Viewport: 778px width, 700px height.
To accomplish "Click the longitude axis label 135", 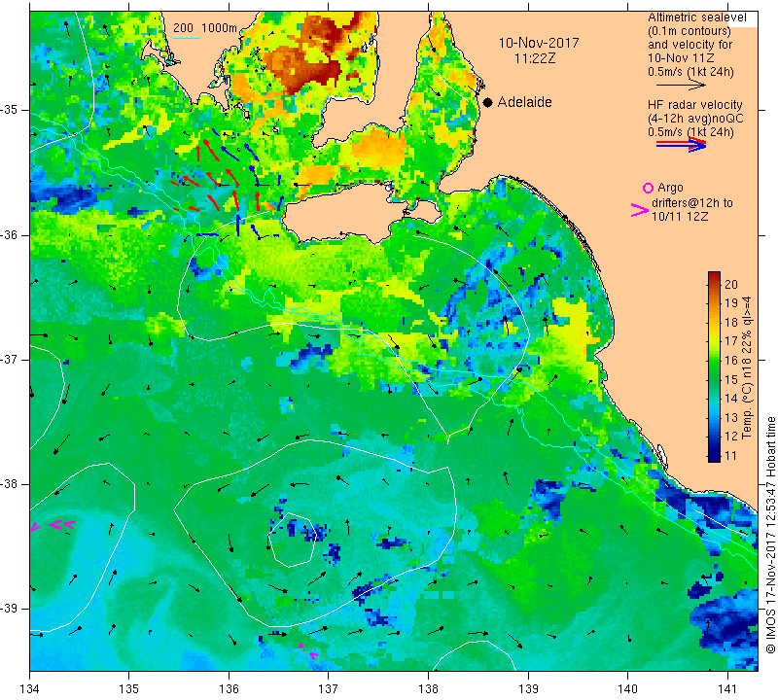I will (x=129, y=689).
